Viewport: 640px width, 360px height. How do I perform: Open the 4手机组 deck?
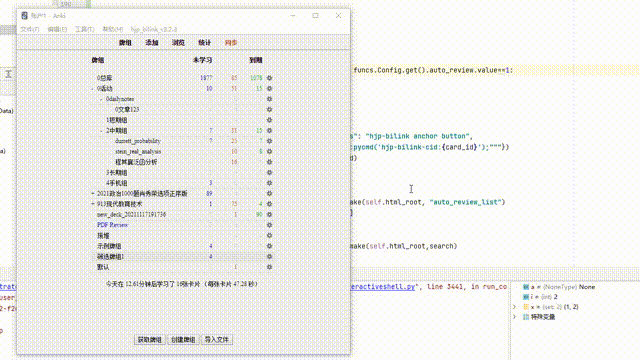click(x=117, y=183)
